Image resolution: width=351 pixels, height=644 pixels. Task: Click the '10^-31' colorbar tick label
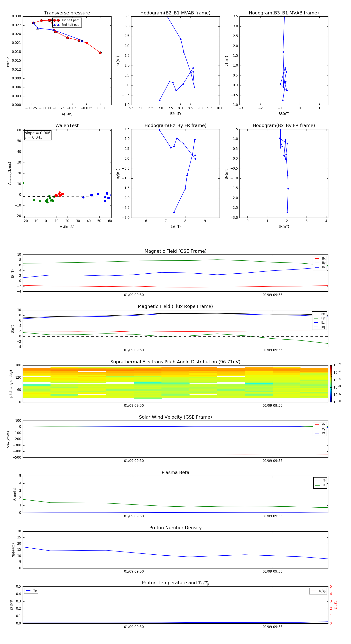coord(337,402)
